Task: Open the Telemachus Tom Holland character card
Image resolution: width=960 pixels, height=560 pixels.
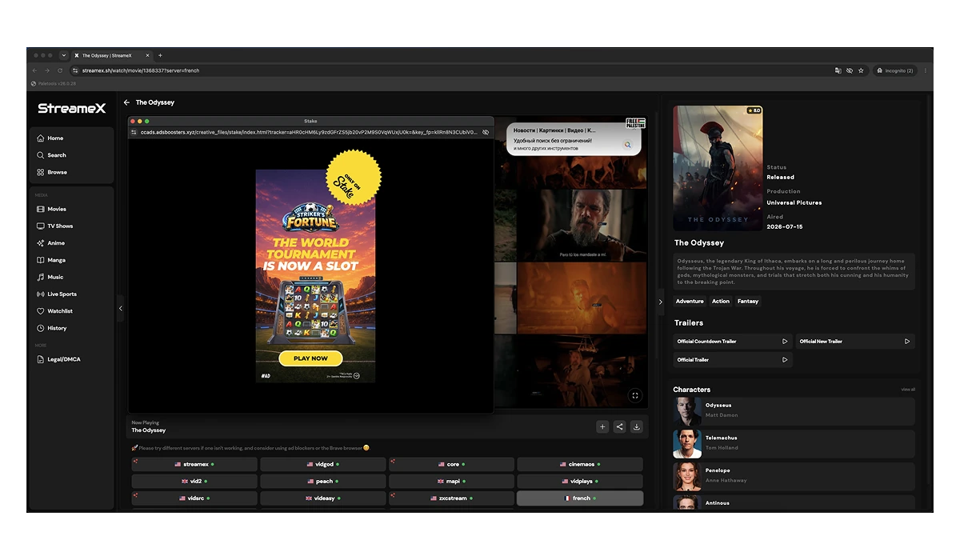Action: pos(794,444)
